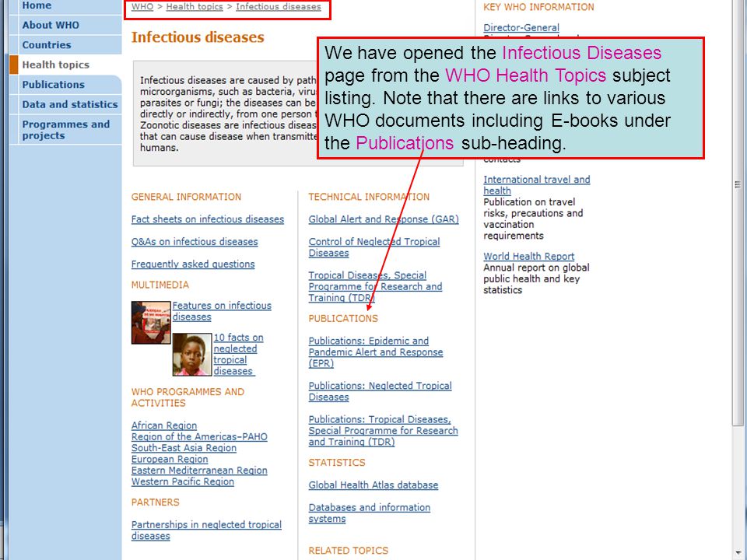Click the vertical scrollbar thumb
The image size is (747, 560).
tap(738, 215)
